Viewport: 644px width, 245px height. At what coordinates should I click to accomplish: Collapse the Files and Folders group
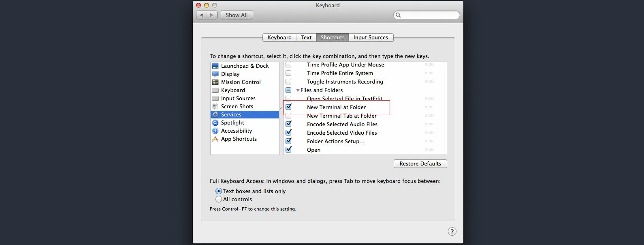(x=298, y=90)
